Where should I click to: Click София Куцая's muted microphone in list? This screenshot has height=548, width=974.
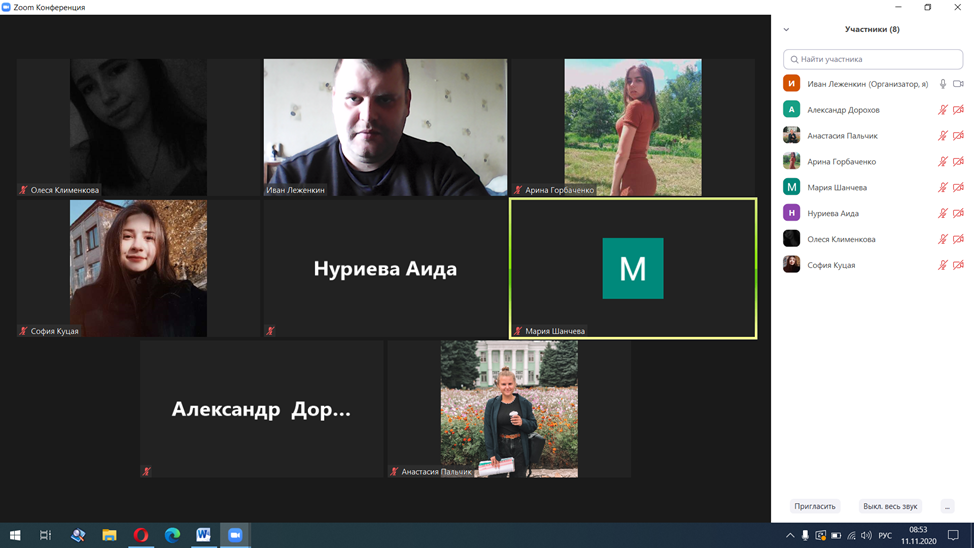[942, 265]
